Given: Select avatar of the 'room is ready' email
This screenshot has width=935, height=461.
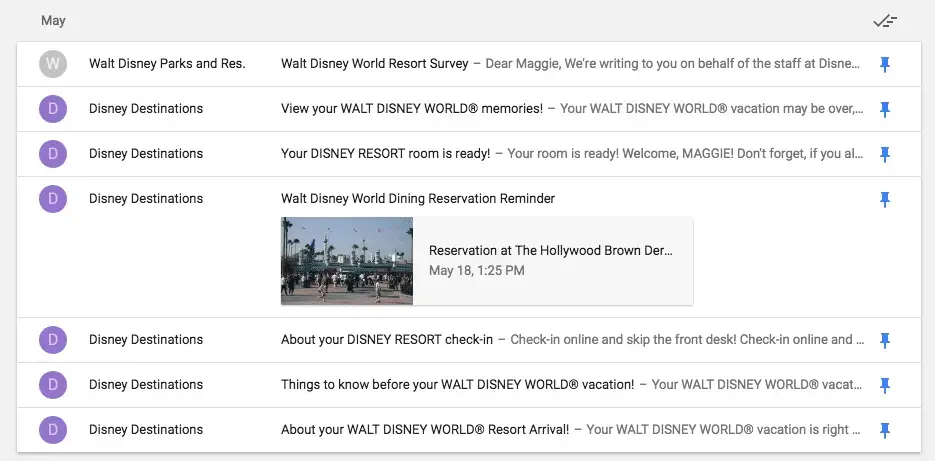Looking at the screenshot, I should [x=53, y=154].
